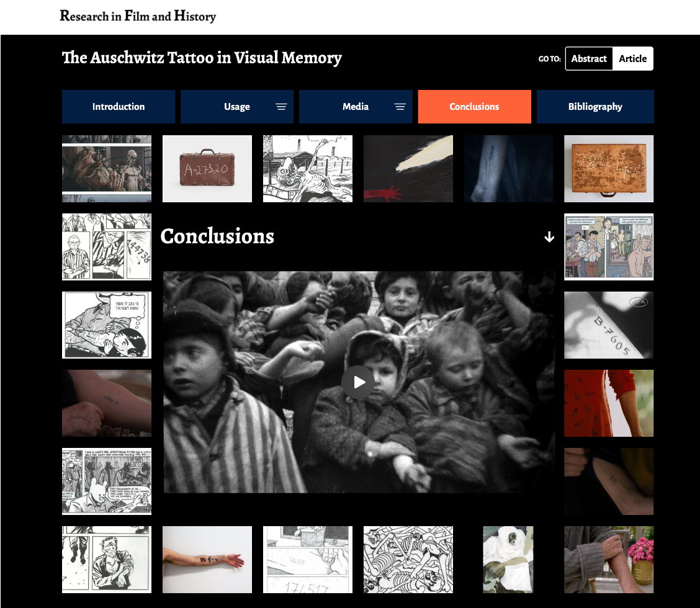700x608 pixels.
Task: Switch to the Article view
Action: pos(632,58)
